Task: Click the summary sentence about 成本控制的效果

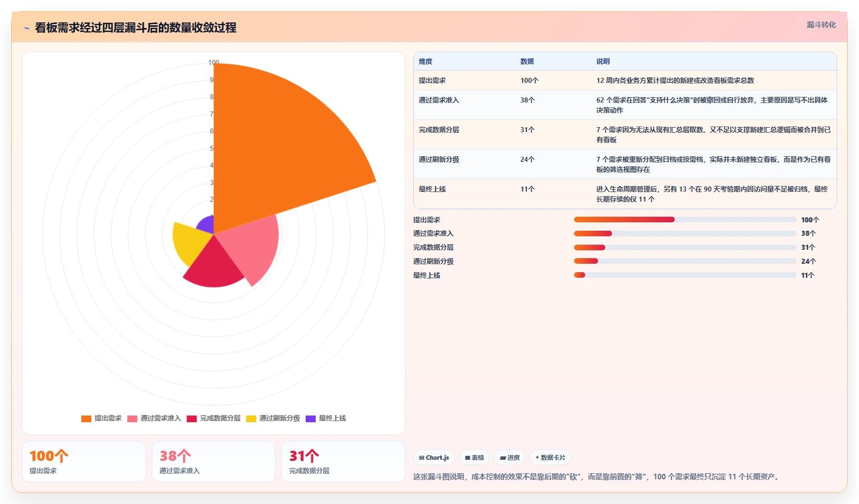Action: pos(597,477)
